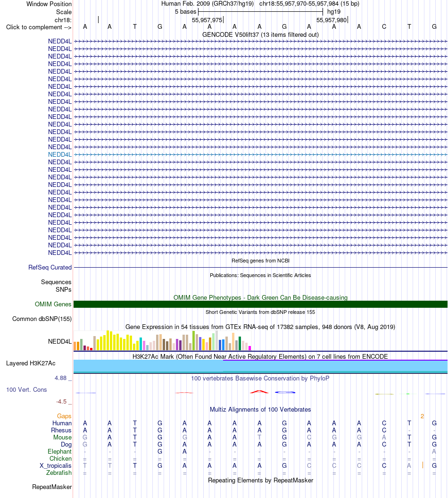Select the Mouse alignment row label
This screenshot has height=498, width=448.
tap(63, 437)
